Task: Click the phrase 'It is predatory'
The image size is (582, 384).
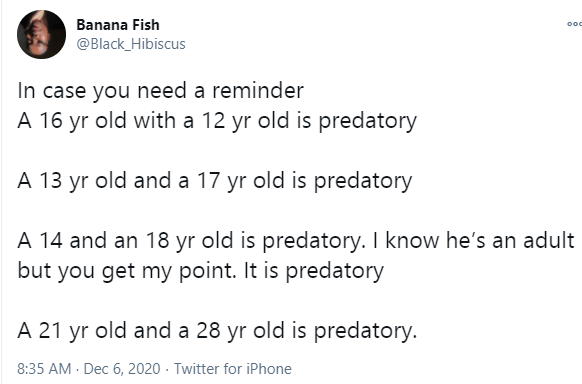Action: point(314,270)
